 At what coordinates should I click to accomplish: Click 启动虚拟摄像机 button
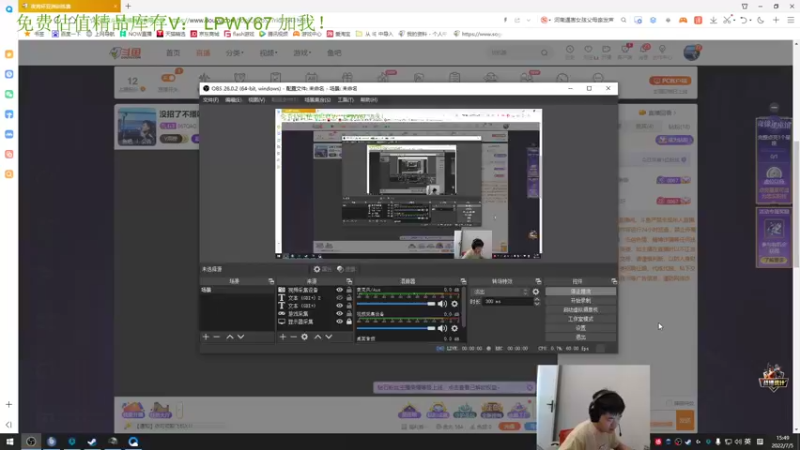[x=581, y=310]
